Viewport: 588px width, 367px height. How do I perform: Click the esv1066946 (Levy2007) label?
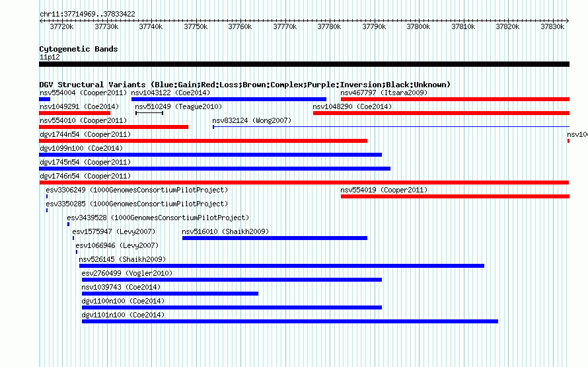(117, 245)
